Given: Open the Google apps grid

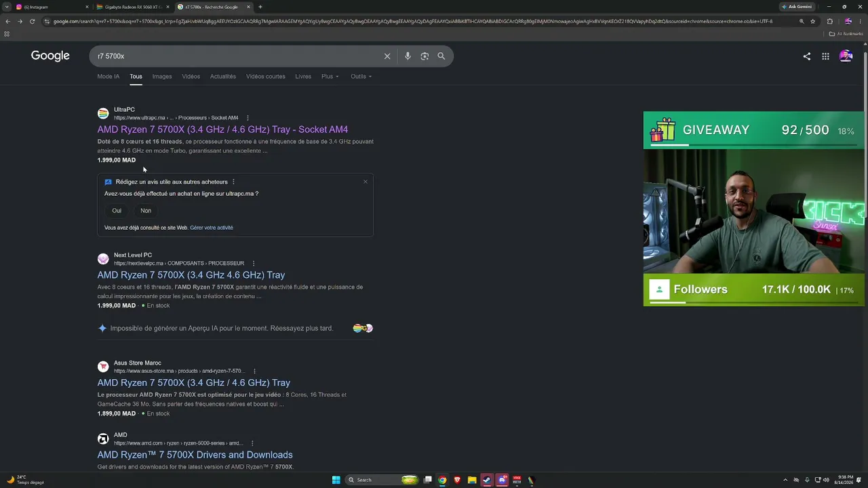Looking at the screenshot, I should (x=825, y=56).
